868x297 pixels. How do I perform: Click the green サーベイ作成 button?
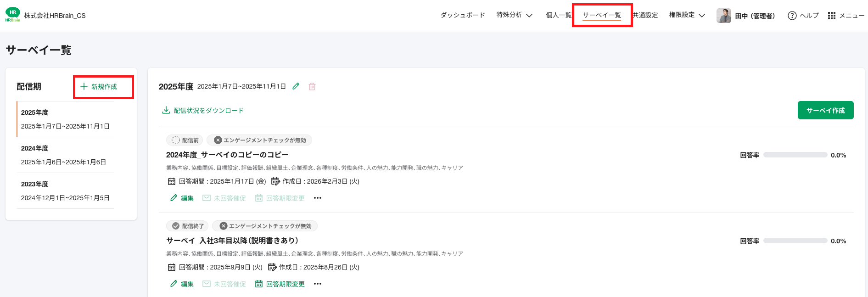(826, 110)
